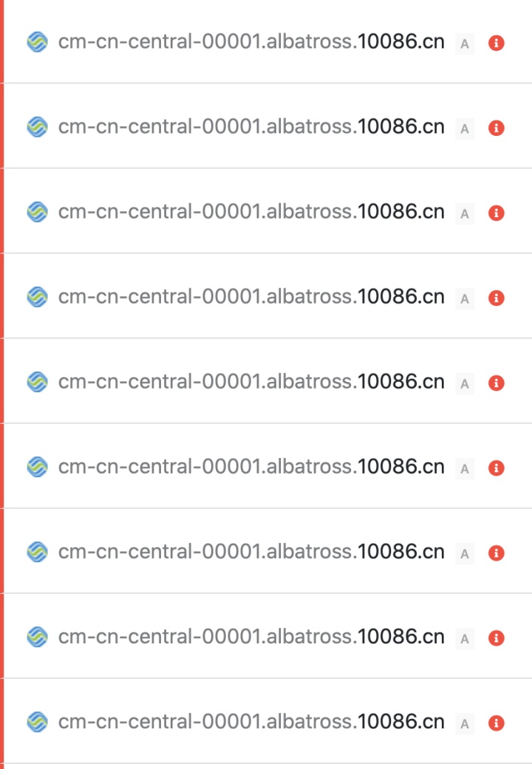Open the red info icon in the fifth row
Screen dimensions: 532x769
(497, 383)
